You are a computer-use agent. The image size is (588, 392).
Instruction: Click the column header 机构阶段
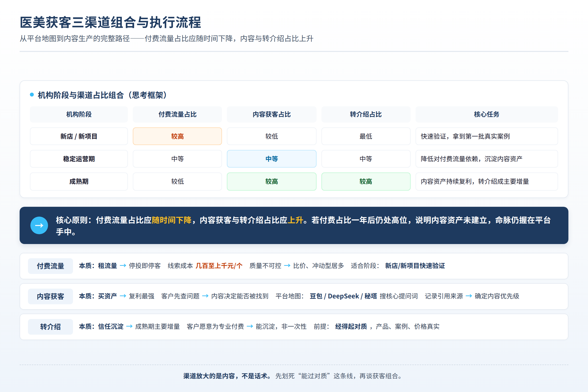(79, 114)
